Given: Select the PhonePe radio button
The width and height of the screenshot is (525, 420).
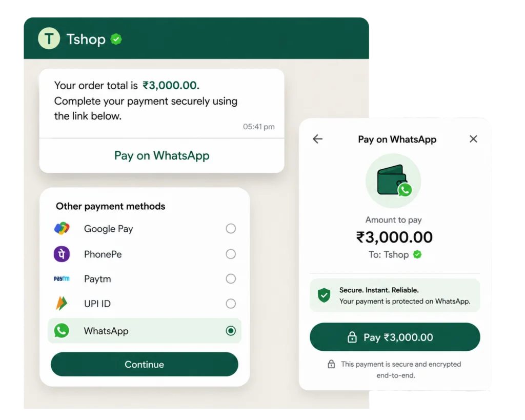Looking at the screenshot, I should pos(231,254).
